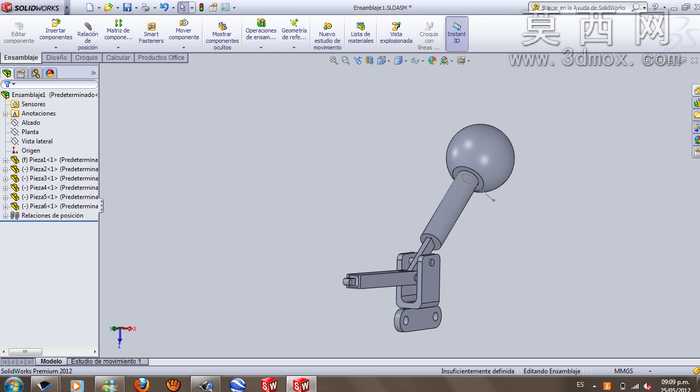
Task: Open the FeatureManager design tree tab
Action: 7,73
